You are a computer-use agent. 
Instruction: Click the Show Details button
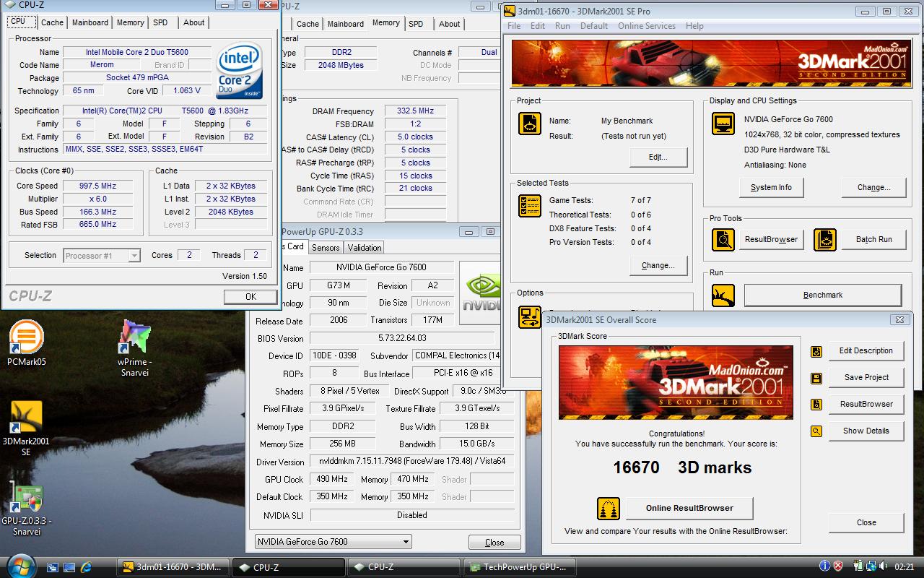866,431
